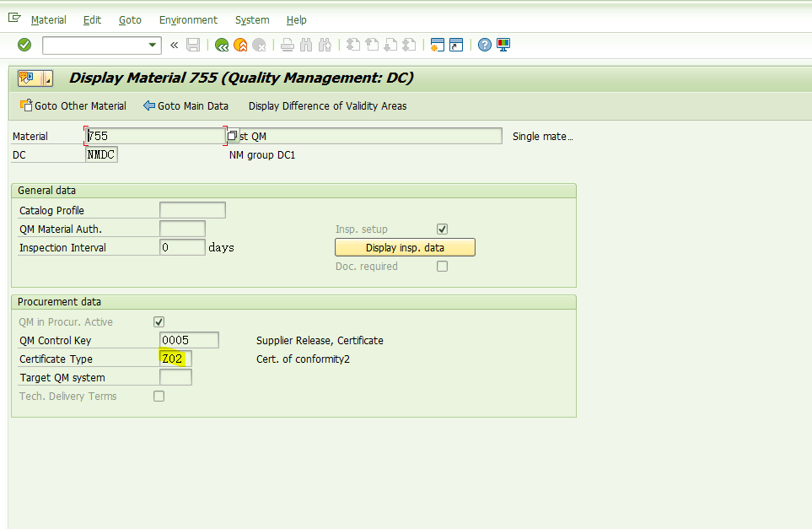Viewport: 812px width, 529px height.
Task: Expand the command field with double chevron
Action: coord(174,46)
